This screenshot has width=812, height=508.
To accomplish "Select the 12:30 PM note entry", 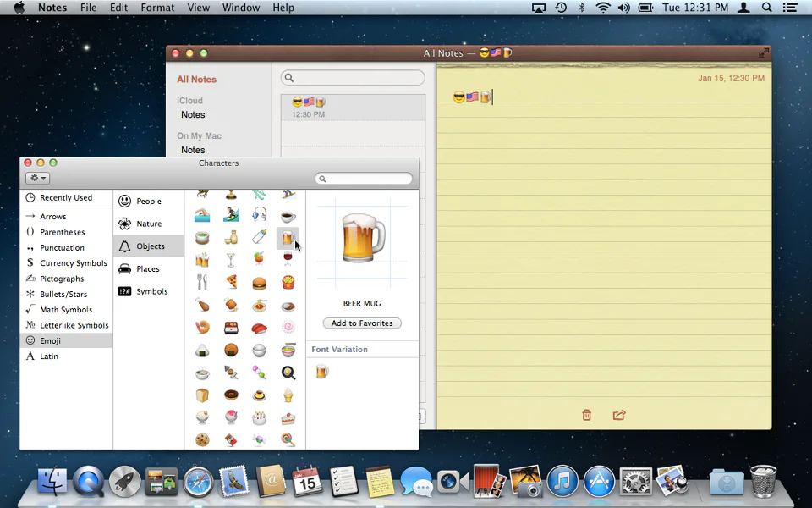I will (353, 108).
